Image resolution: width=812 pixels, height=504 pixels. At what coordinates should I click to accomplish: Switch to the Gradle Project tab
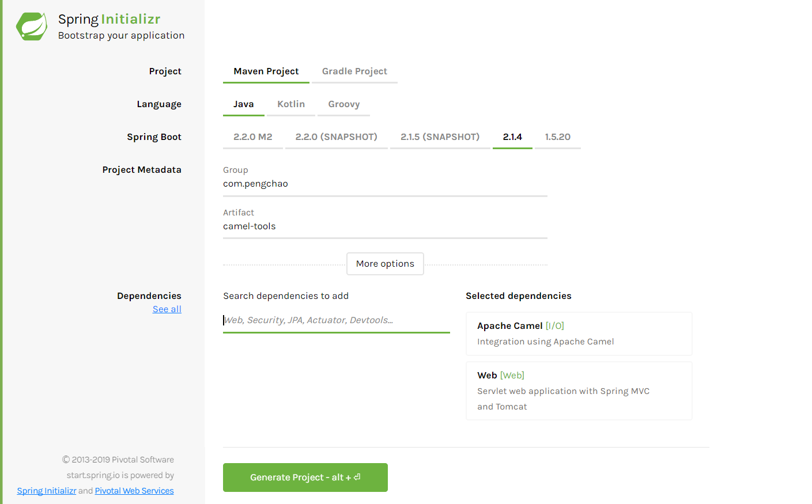click(354, 71)
